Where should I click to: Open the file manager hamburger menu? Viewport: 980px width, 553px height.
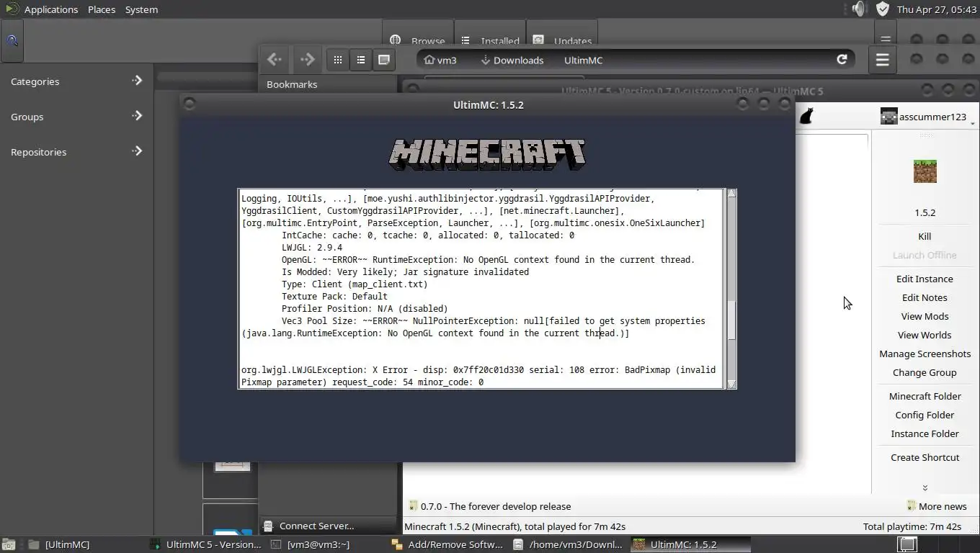[x=882, y=60]
